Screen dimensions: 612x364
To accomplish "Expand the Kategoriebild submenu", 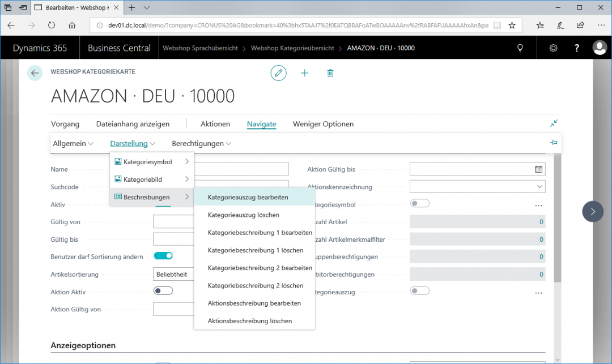I will [152, 179].
